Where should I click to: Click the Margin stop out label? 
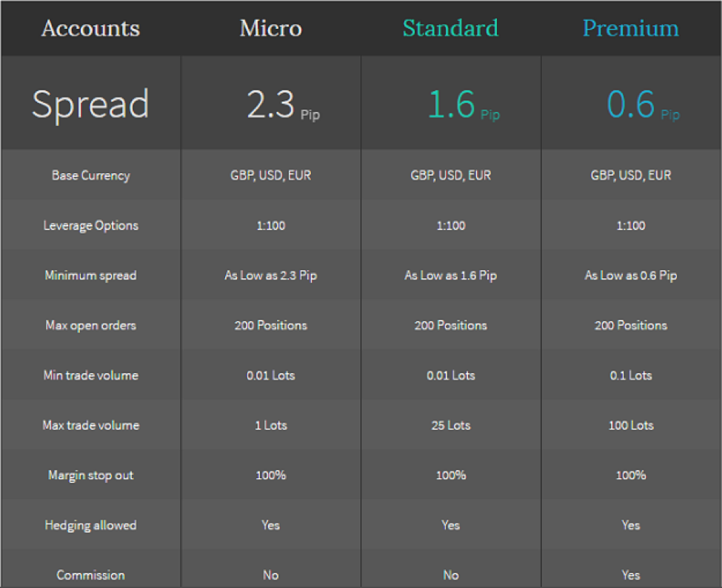[x=90, y=475]
